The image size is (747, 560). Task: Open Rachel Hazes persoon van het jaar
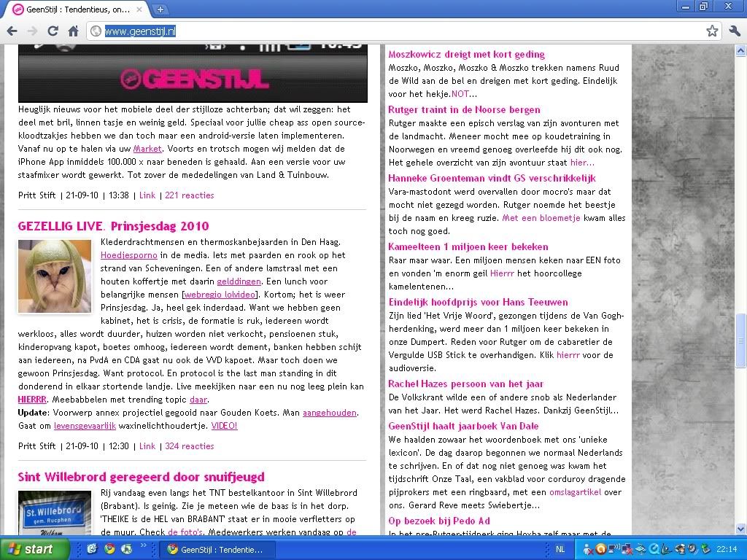tap(466, 384)
